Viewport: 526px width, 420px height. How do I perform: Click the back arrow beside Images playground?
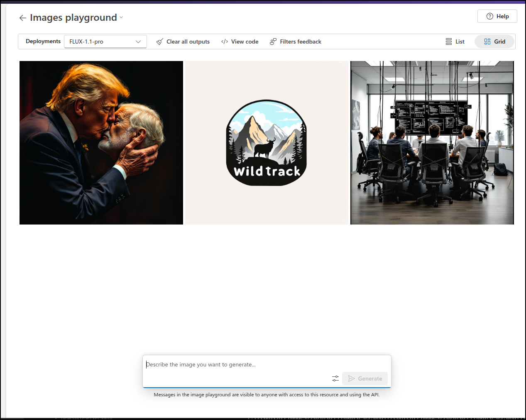pos(23,18)
